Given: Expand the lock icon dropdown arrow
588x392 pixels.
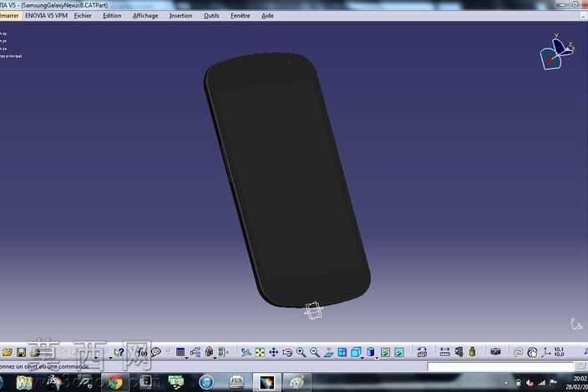Looking at the screenshot, I should click(215, 358).
